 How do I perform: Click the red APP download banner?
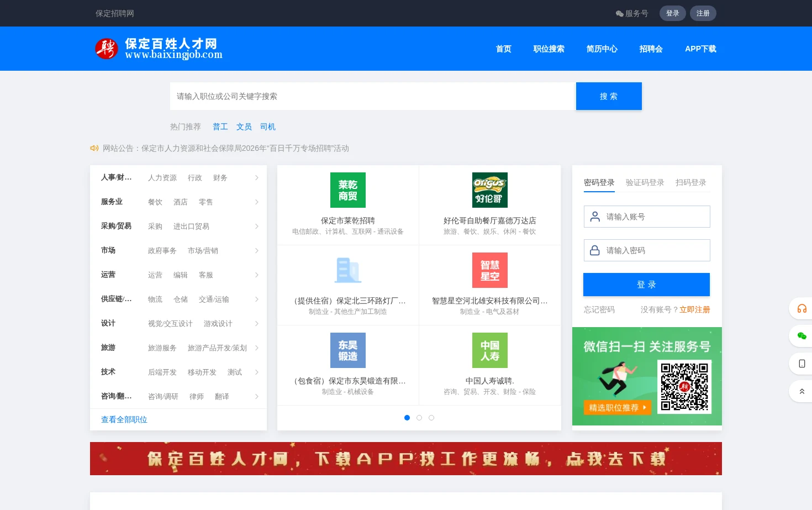tap(406, 459)
